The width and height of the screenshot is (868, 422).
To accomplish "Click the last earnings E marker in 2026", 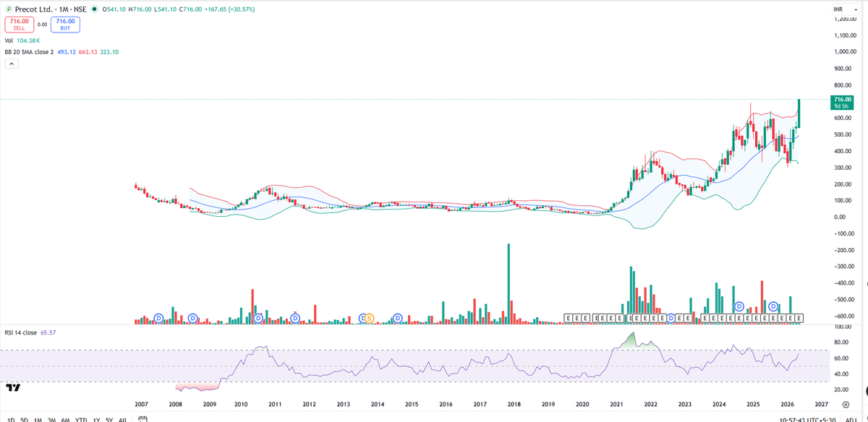I will tap(799, 318).
